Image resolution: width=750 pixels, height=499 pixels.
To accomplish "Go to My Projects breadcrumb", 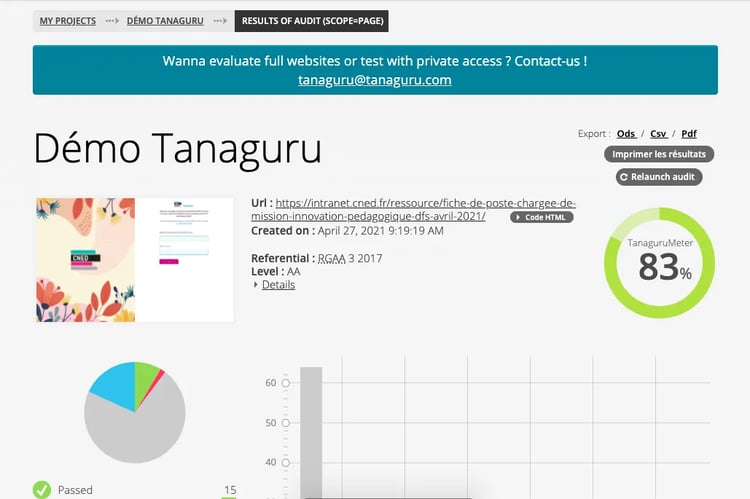I will [x=68, y=21].
